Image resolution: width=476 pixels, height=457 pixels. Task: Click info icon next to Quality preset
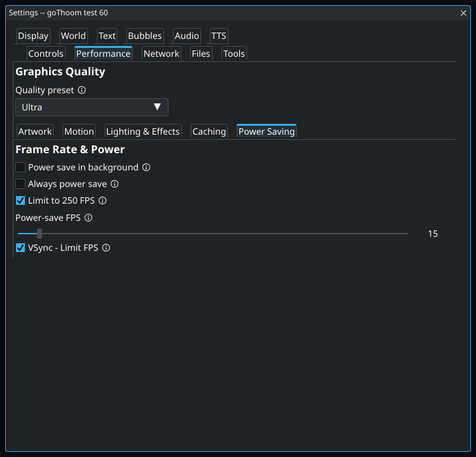tap(82, 90)
